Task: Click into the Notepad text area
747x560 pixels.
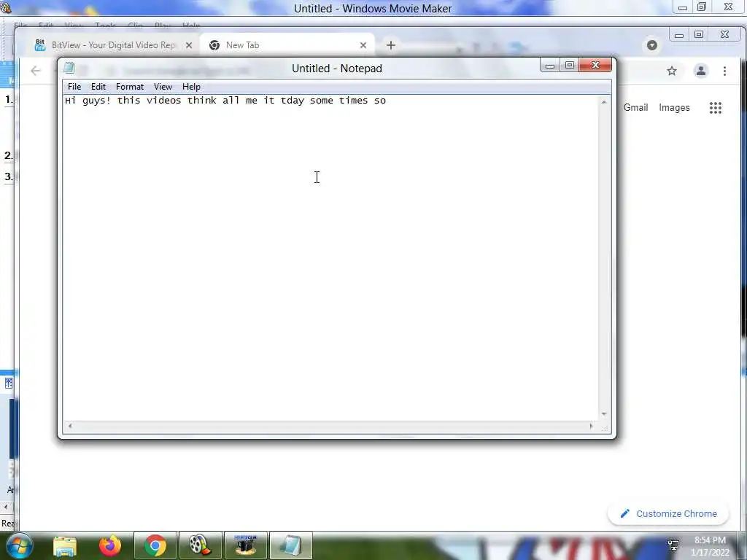Action: pyautogui.click(x=330, y=257)
